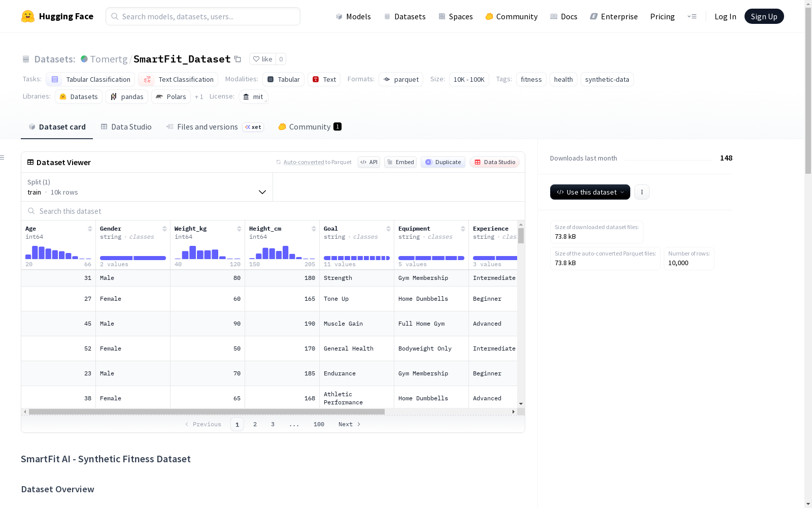This screenshot has height=508, width=812.
Task: Go to page 2 of the dataset
Action: coord(255,424)
